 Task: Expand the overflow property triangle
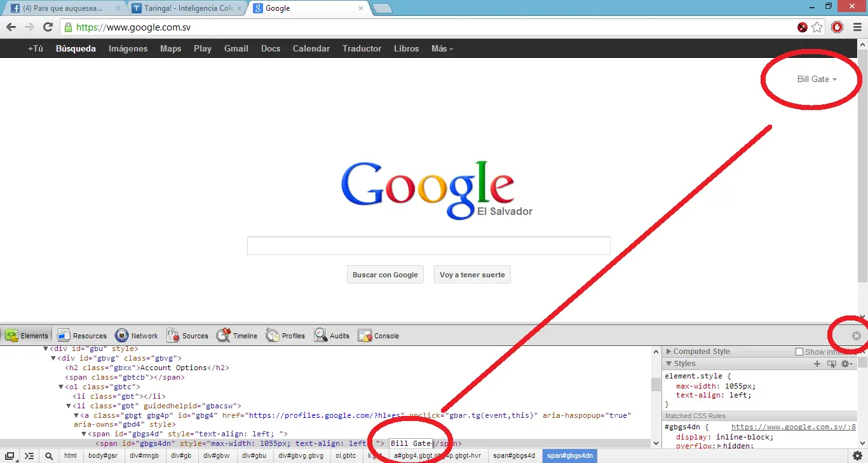[x=720, y=446]
